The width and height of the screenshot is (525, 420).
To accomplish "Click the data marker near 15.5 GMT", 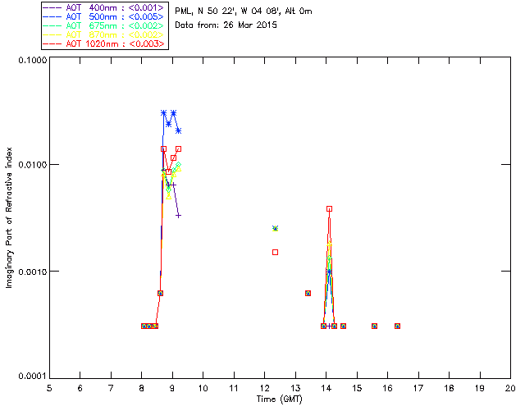I will click(374, 326).
